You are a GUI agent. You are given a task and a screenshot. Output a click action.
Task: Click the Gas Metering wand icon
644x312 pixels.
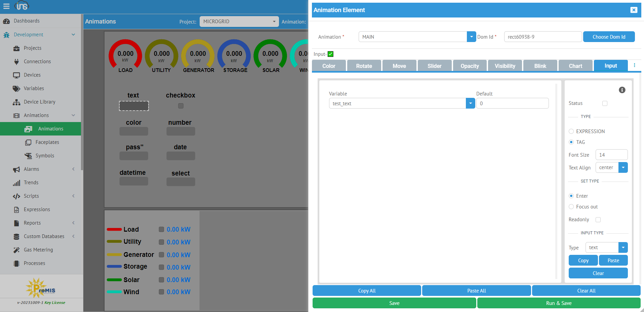[x=16, y=250]
